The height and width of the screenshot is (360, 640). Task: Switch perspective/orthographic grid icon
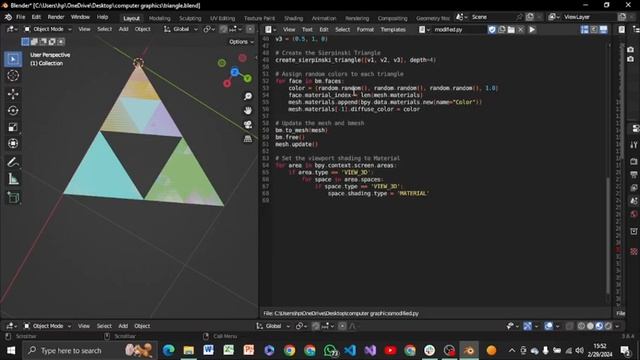248,139
